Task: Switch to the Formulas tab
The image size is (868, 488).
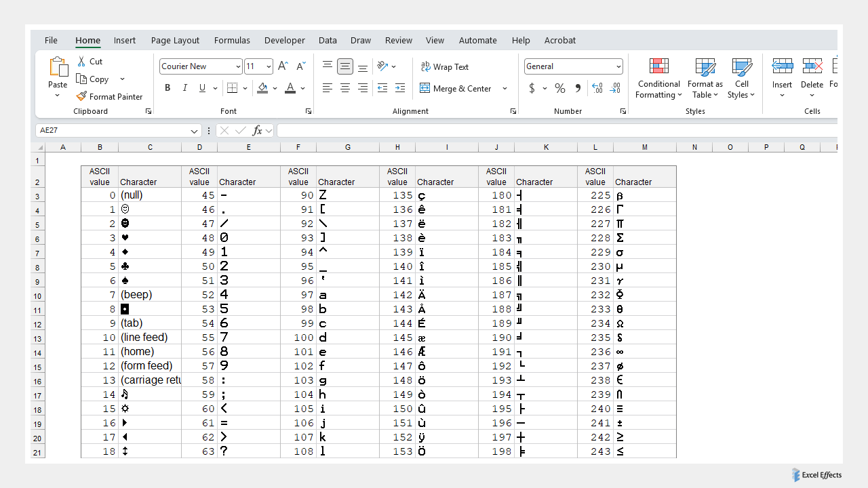Action: (232, 40)
